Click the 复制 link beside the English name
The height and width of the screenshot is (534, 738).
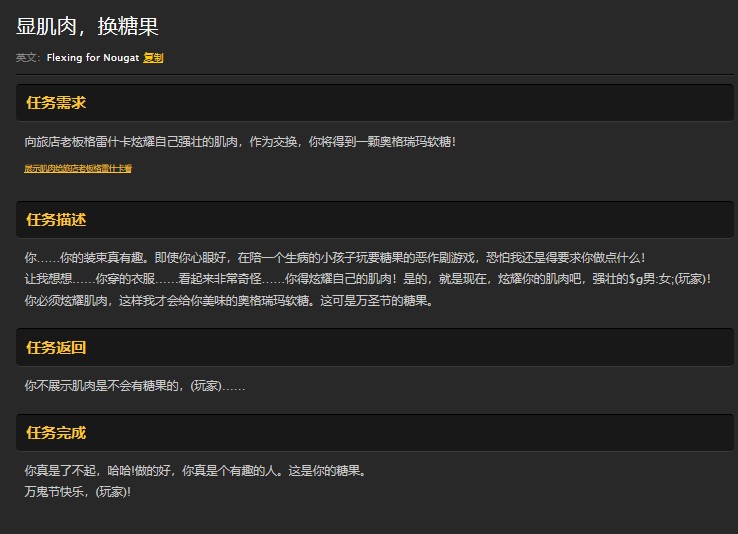click(x=153, y=58)
